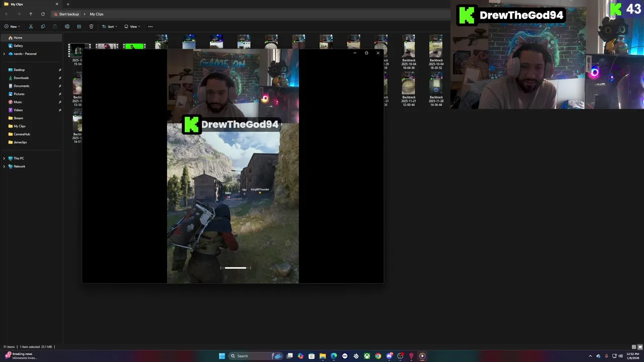Click the chevron after Start backup
The height and width of the screenshot is (362, 644).
pos(85,14)
